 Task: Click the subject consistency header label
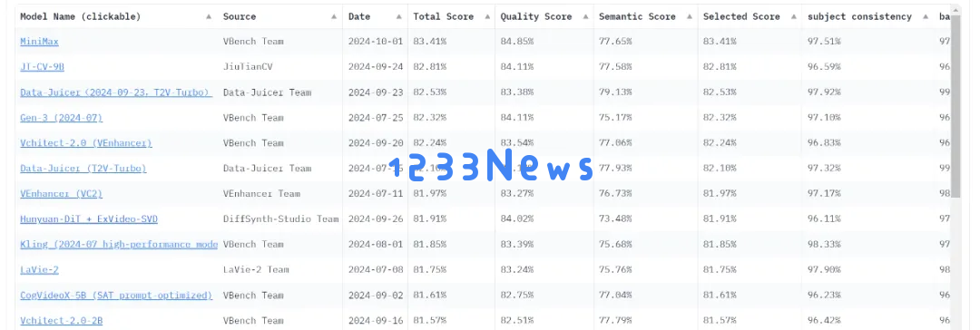859,17
